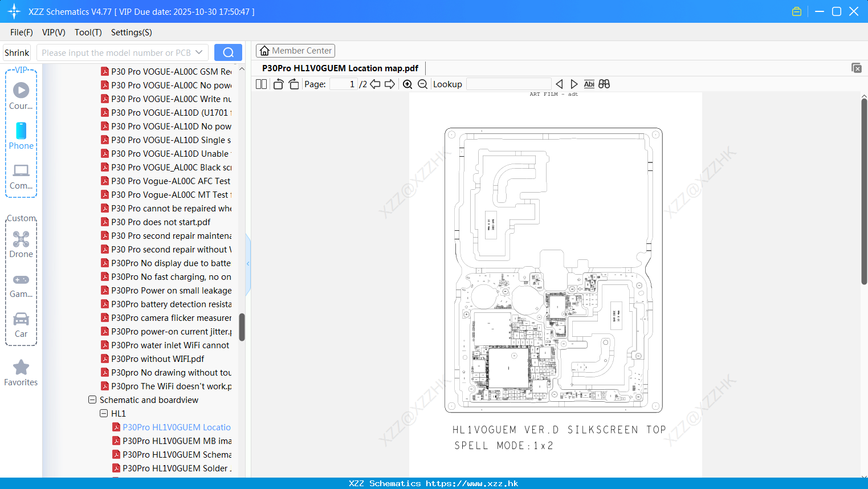Open P30Pro HL1V0GUEM Solder file
This screenshot has height=489, width=868.
click(x=172, y=468)
